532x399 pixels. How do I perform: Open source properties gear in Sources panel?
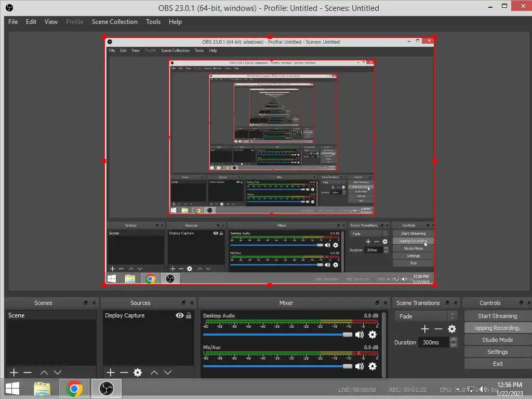(x=137, y=373)
